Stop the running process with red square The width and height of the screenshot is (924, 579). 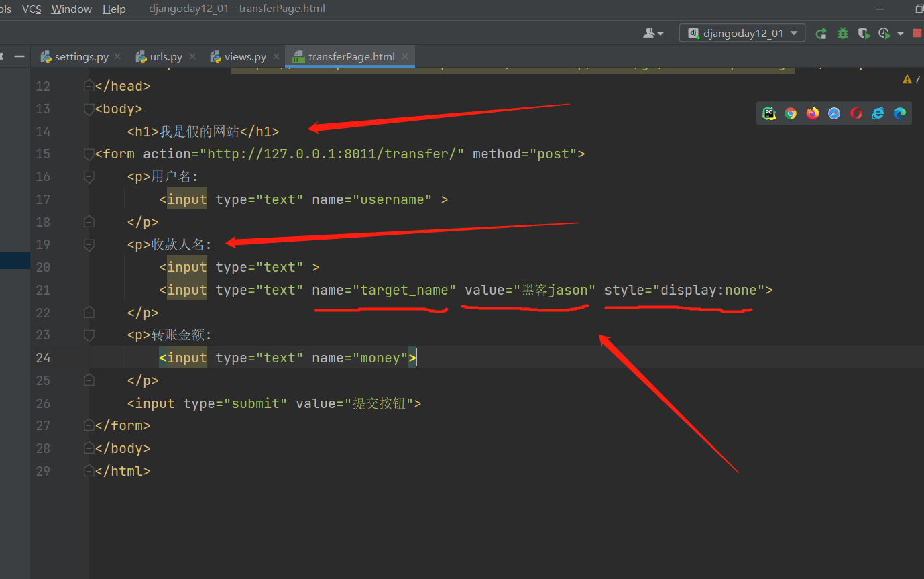coord(917,33)
